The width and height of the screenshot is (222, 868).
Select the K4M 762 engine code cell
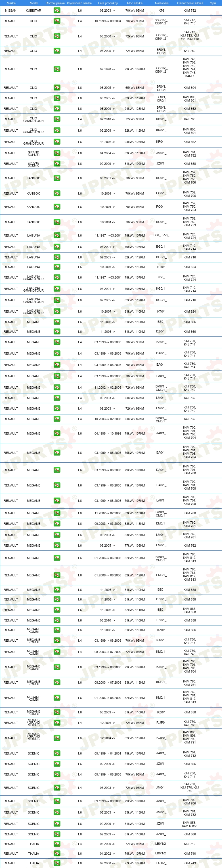[190, 545]
